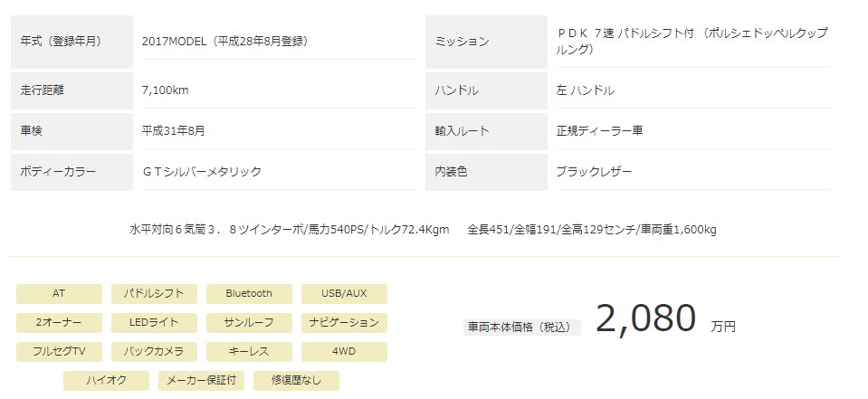This screenshot has width=868, height=399.
Task: Select the メーカー保証付 tag
Action: click(x=202, y=381)
